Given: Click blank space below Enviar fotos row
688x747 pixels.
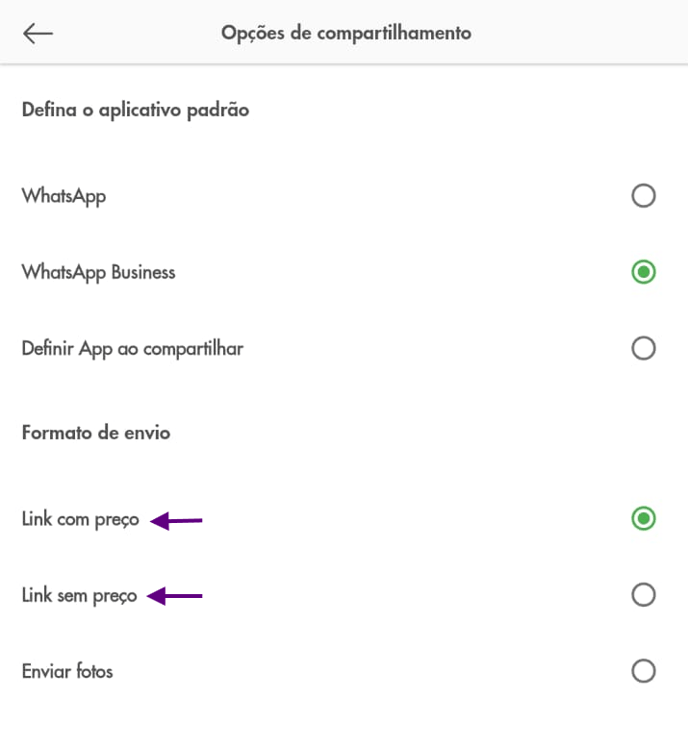Looking at the screenshot, I should (x=344, y=724).
